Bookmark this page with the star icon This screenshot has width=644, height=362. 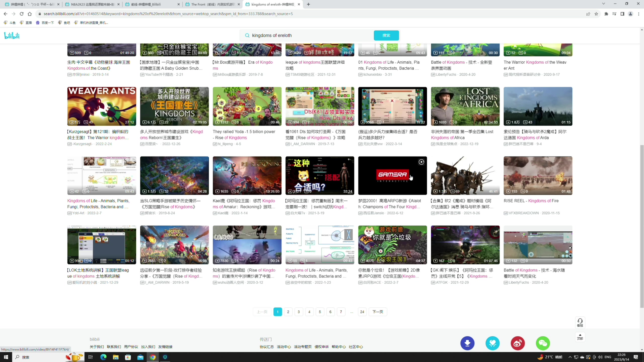coord(596,14)
